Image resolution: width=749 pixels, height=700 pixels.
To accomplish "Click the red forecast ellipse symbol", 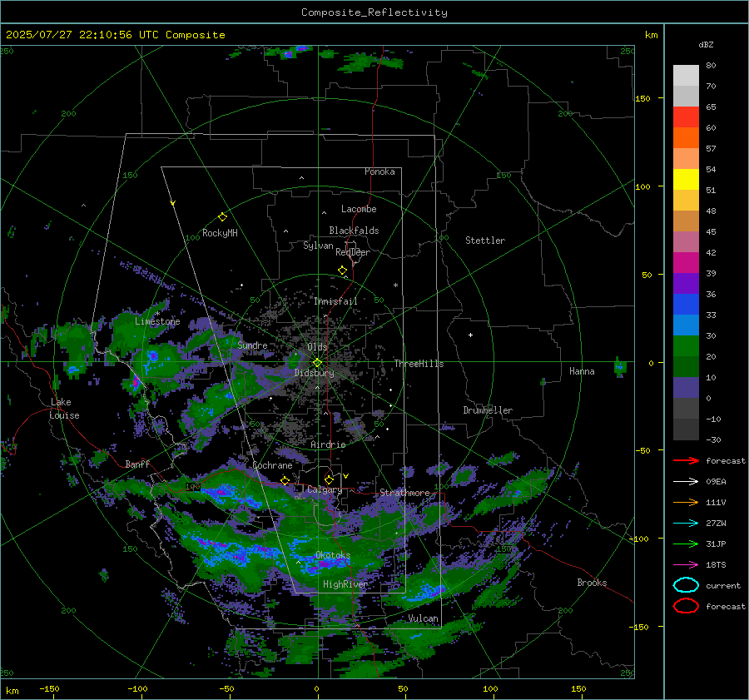I will click(686, 606).
